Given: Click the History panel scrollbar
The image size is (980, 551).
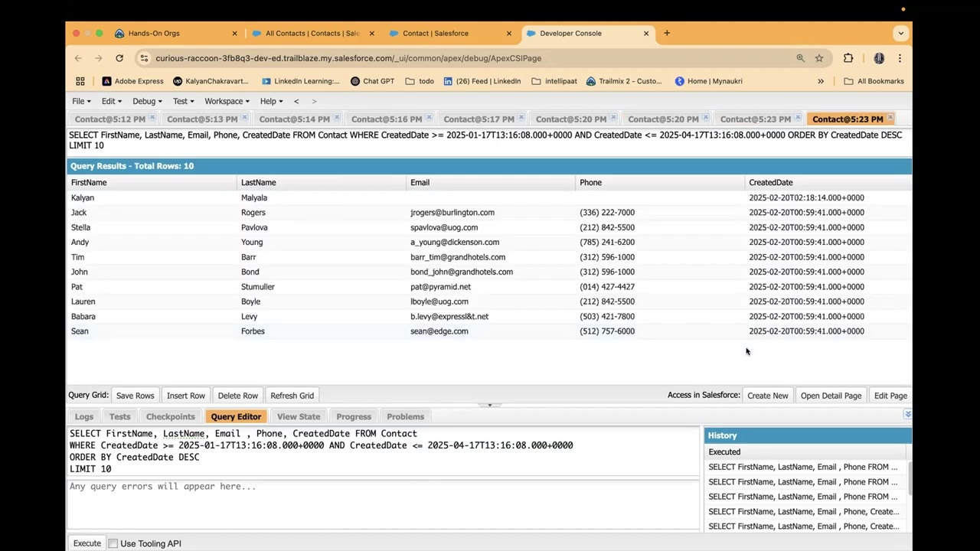Looking at the screenshot, I should [x=910, y=479].
